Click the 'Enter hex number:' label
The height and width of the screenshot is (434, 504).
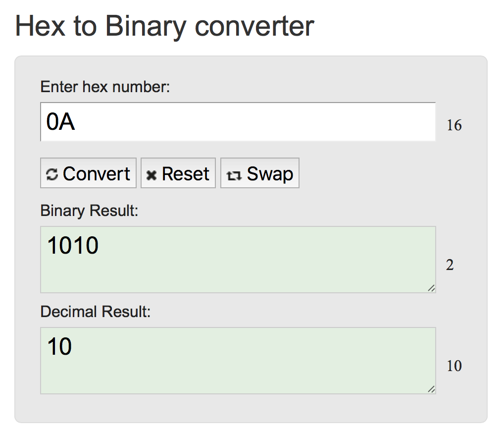pos(105,87)
